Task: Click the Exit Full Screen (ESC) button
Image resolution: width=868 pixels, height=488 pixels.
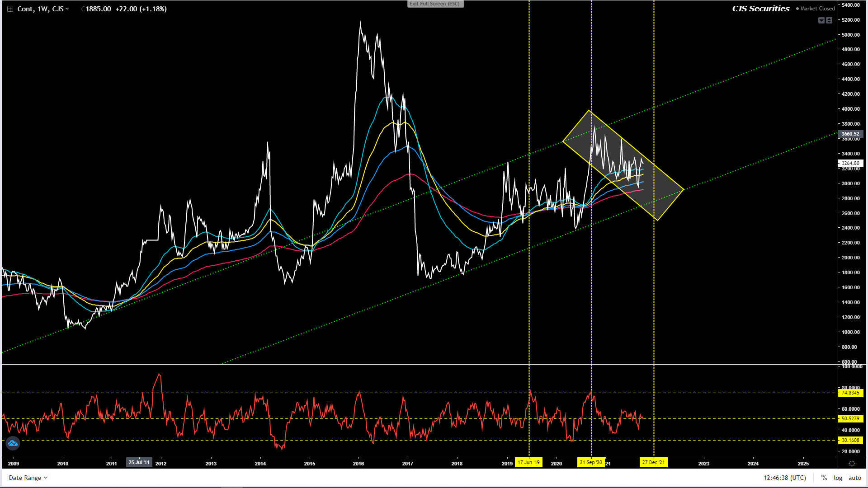Action: [x=434, y=4]
